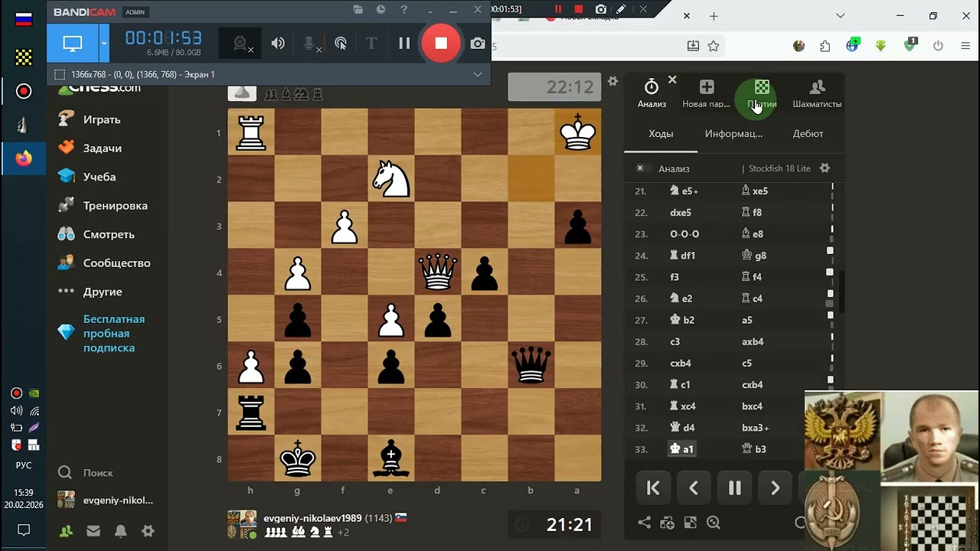The height and width of the screenshot is (551, 980).
Task: Open the recording mode dropdown arrow in Bandicam
Action: coord(104,44)
